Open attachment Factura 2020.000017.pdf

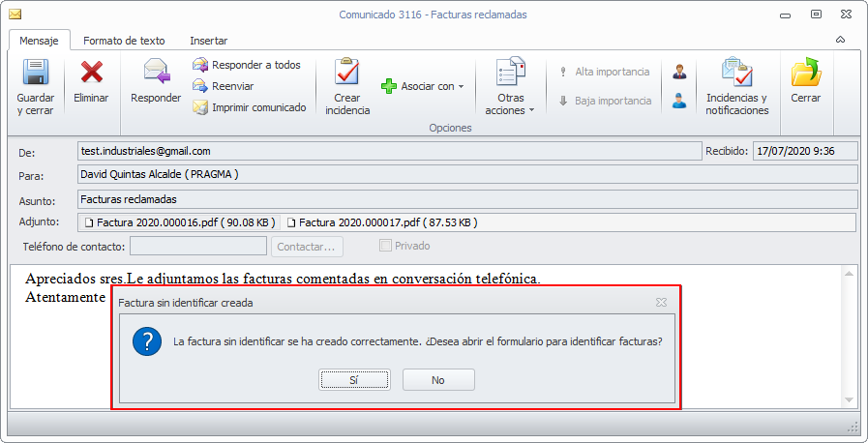tap(382, 222)
